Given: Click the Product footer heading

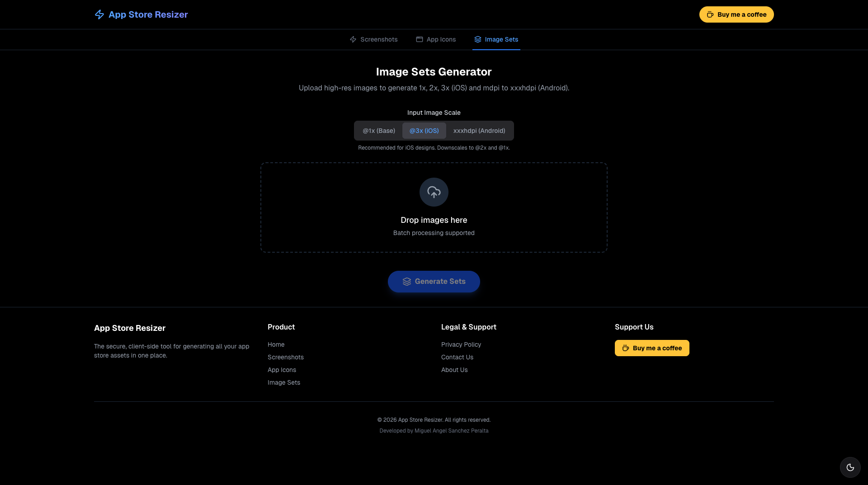Looking at the screenshot, I should pyautogui.click(x=281, y=327).
